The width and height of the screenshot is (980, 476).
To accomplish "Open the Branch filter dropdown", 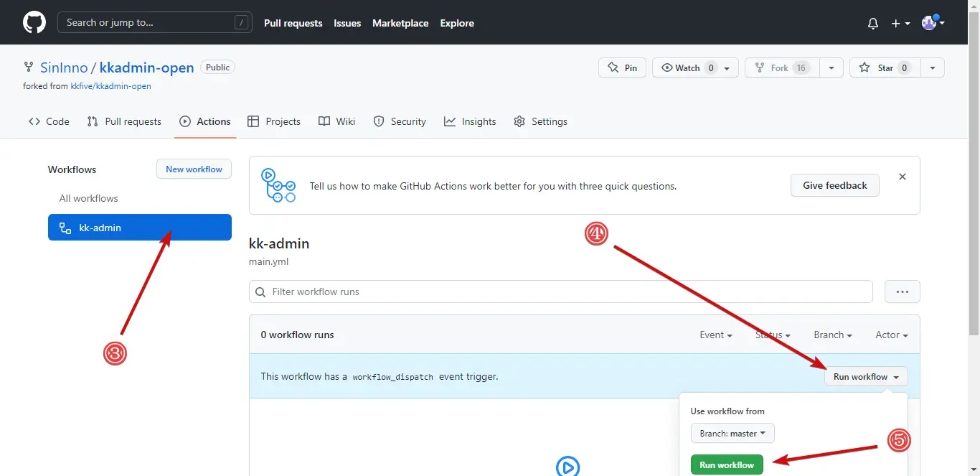I will point(833,335).
